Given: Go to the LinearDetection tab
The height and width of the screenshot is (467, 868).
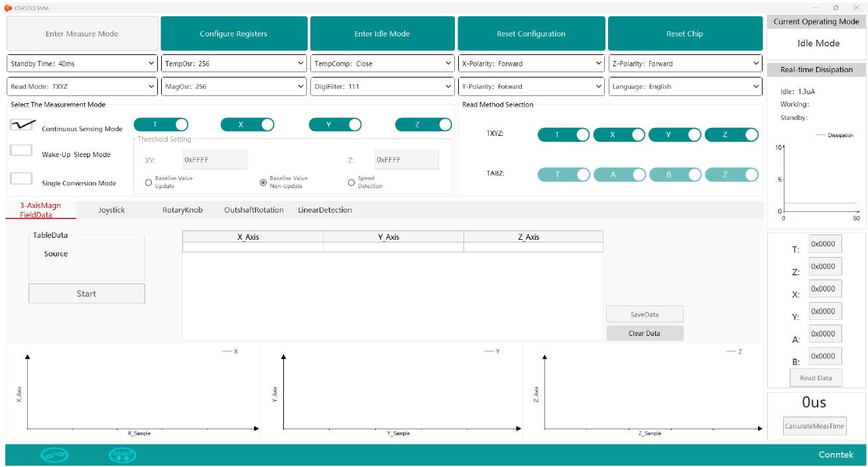Looking at the screenshot, I should 325,210.
